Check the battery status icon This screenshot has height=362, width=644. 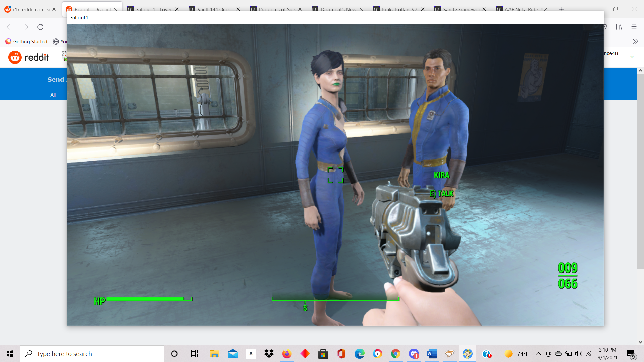(x=568, y=354)
